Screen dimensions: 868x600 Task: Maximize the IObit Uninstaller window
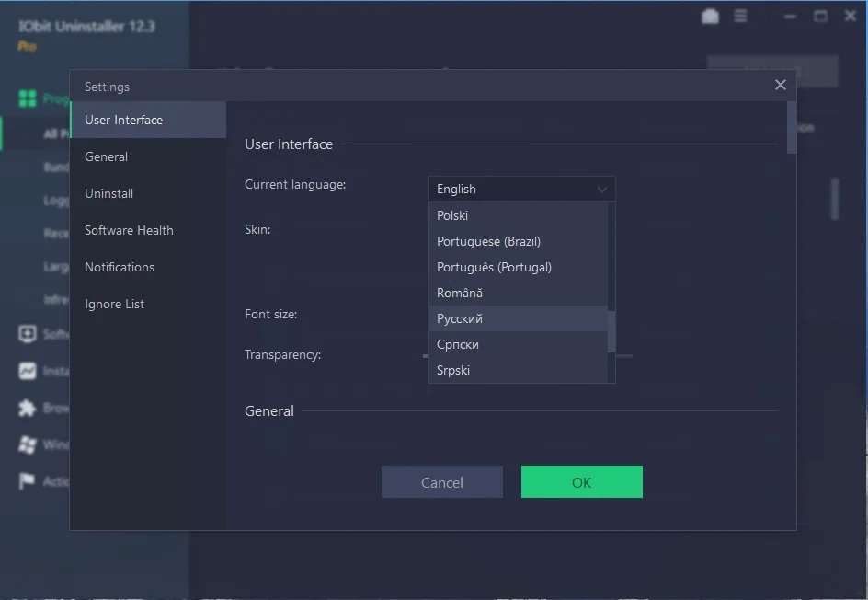pyautogui.click(x=820, y=16)
